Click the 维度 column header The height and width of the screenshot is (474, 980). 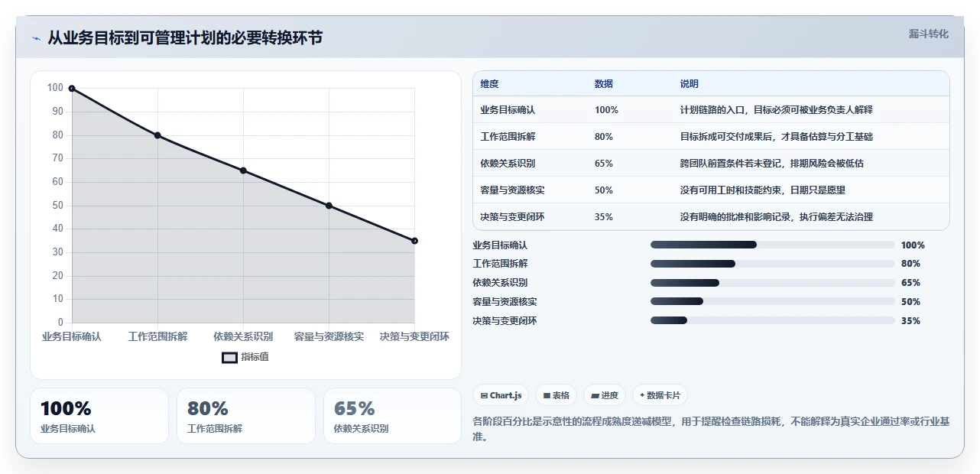[x=489, y=84]
